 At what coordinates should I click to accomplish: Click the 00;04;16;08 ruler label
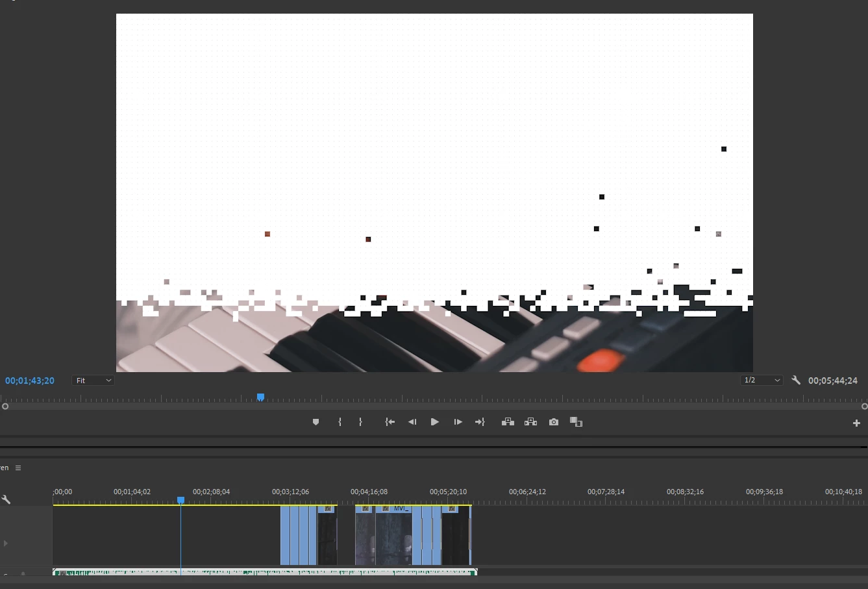pos(369,492)
